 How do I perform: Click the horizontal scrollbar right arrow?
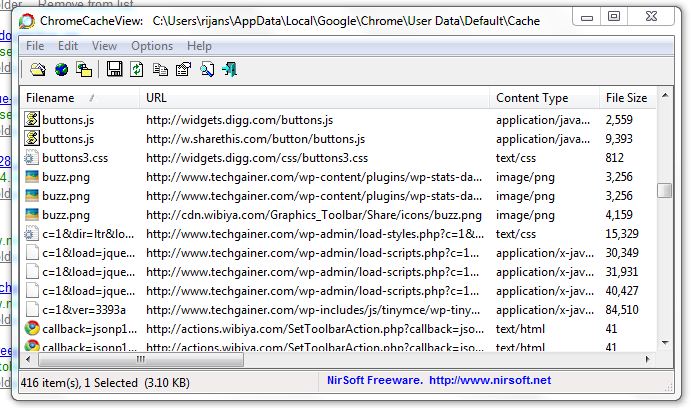[647, 359]
